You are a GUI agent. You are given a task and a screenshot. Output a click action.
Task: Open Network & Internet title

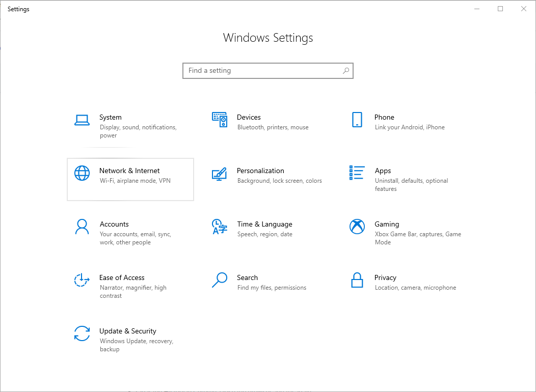point(129,171)
